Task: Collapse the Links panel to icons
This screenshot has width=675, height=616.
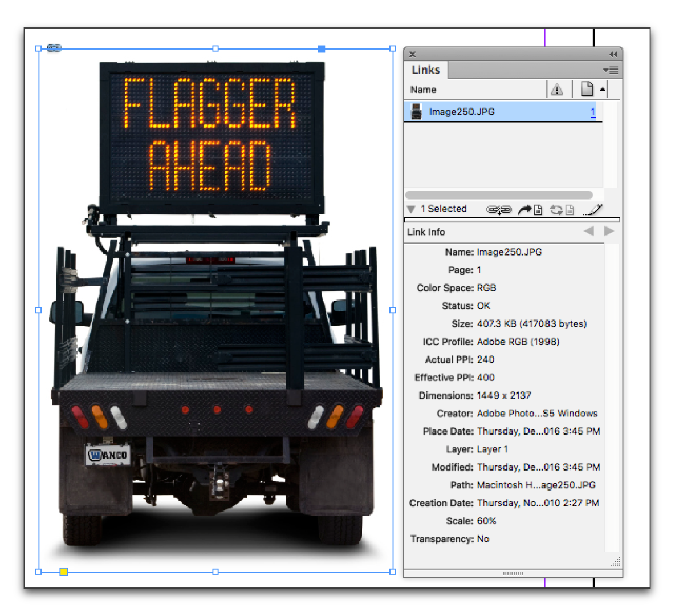Action: (x=613, y=54)
